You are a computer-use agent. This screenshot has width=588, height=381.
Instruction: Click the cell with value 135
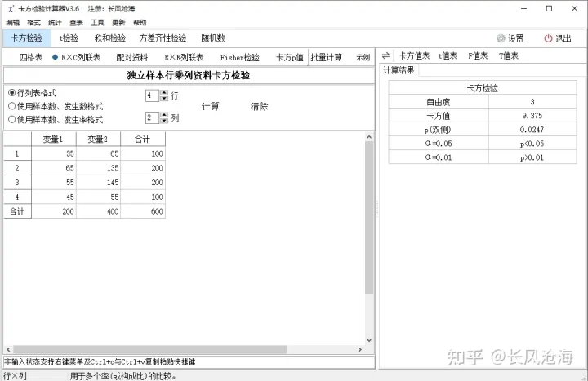click(98, 168)
